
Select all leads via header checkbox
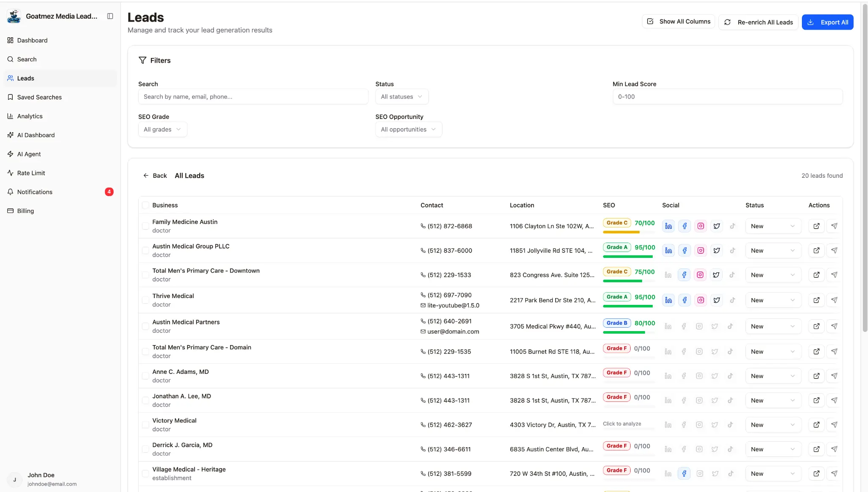[145, 205]
